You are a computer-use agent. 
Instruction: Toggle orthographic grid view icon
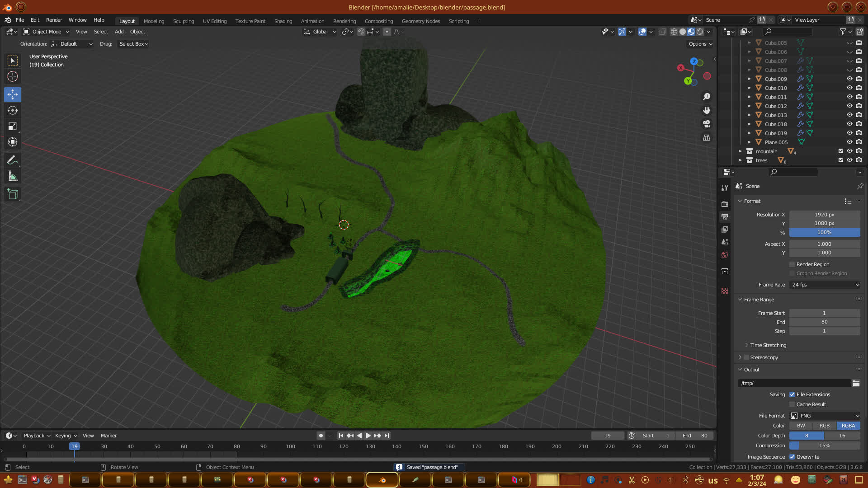pyautogui.click(x=707, y=138)
